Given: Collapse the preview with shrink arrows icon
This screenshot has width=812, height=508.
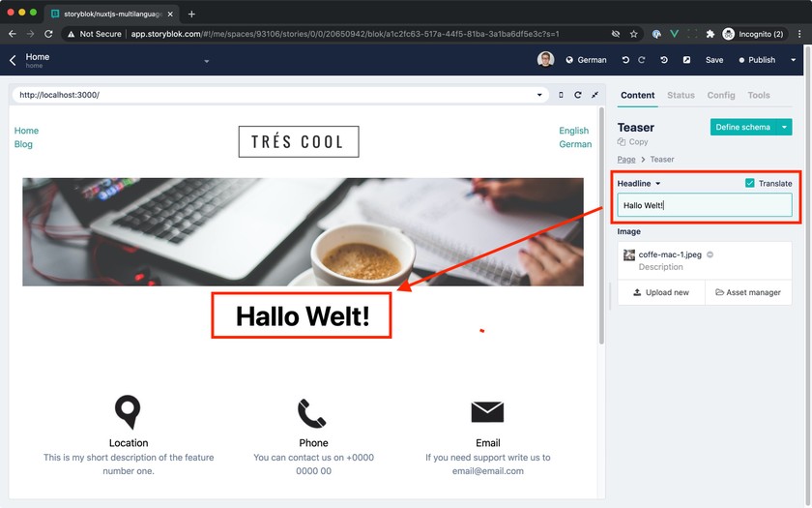Looking at the screenshot, I should 595,95.
